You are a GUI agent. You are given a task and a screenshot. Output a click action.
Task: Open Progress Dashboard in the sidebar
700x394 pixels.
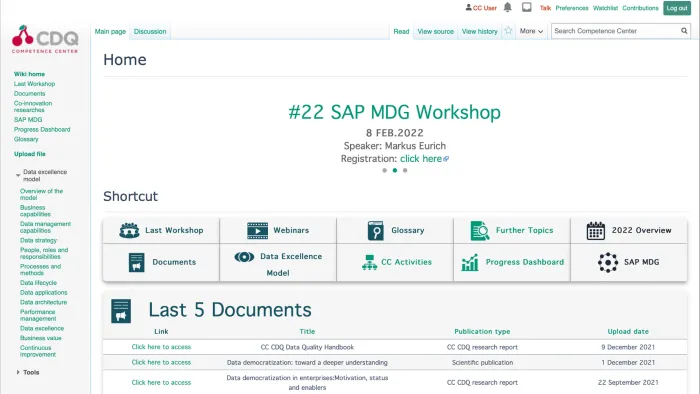(x=42, y=129)
